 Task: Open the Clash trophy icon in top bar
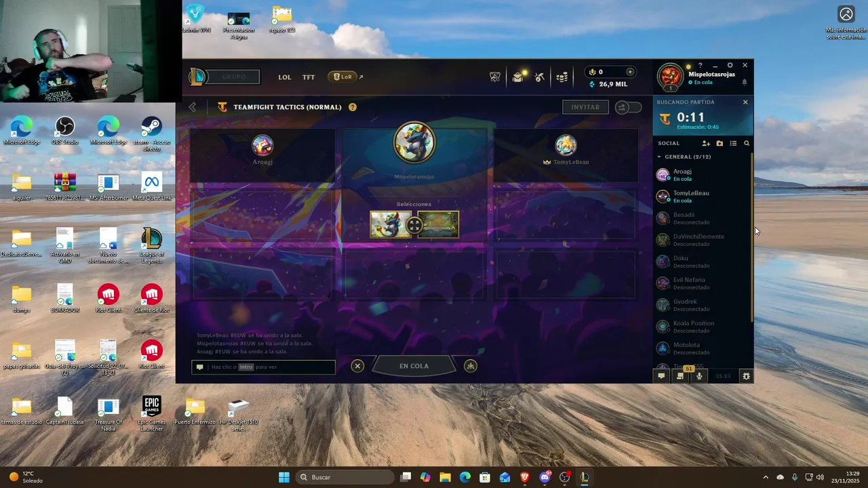click(495, 77)
